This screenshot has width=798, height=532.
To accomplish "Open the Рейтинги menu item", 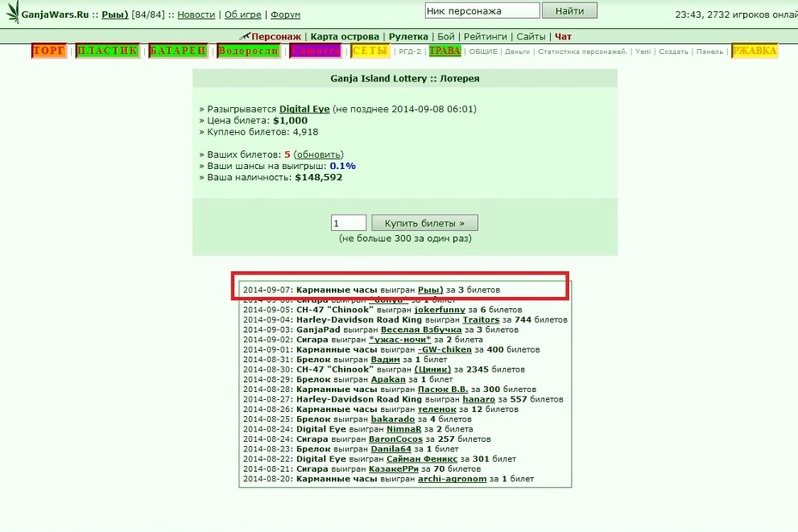I will 485,37.
